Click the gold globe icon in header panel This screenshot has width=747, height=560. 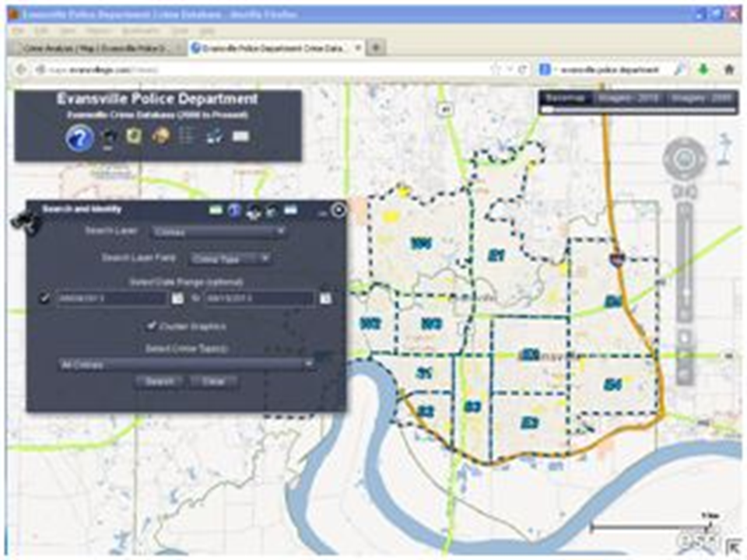click(x=160, y=136)
